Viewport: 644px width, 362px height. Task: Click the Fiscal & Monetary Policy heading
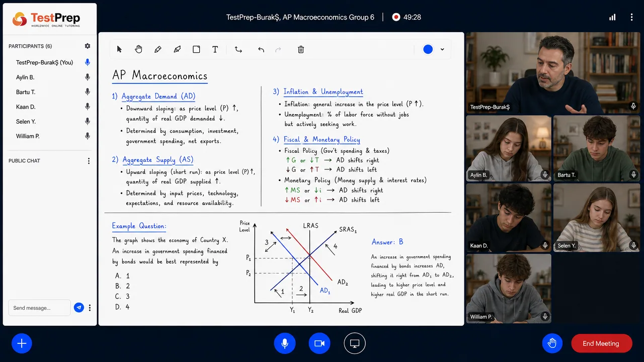pyautogui.click(x=321, y=140)
